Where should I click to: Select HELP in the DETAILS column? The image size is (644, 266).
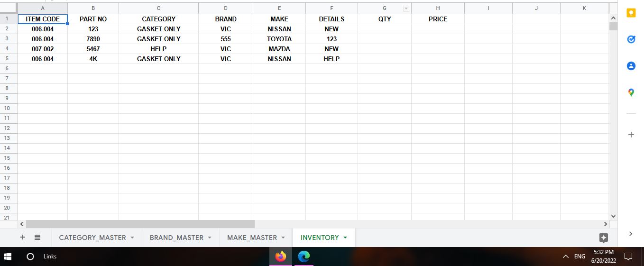pos(331,59)
